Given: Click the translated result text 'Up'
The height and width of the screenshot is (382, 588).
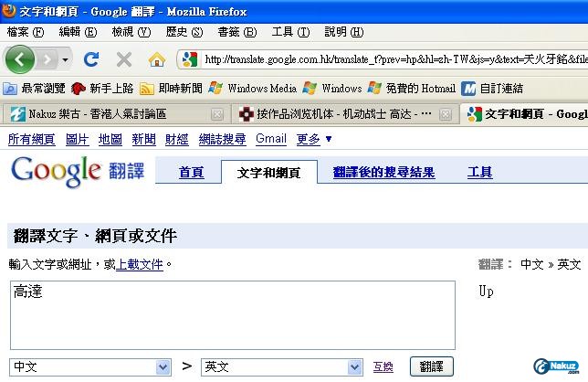Looking at the screenshot, I should click(486, 292).
